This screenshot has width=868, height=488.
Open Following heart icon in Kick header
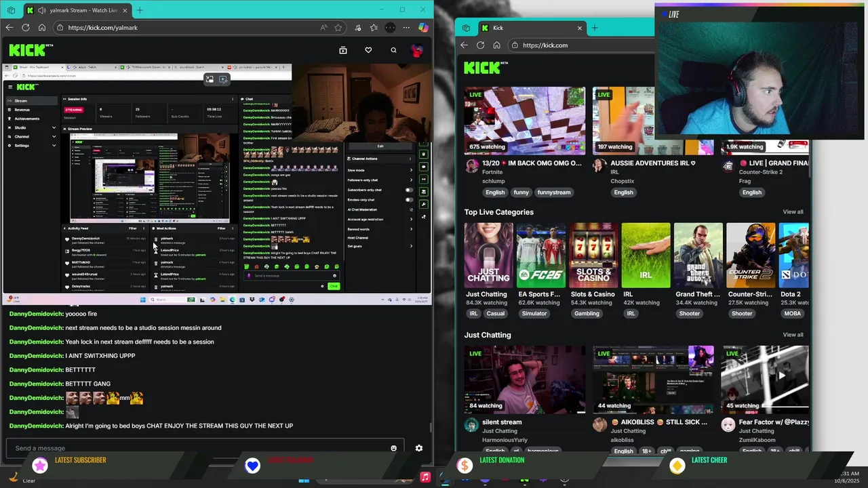pyautogui.click(x=368, y=50)
